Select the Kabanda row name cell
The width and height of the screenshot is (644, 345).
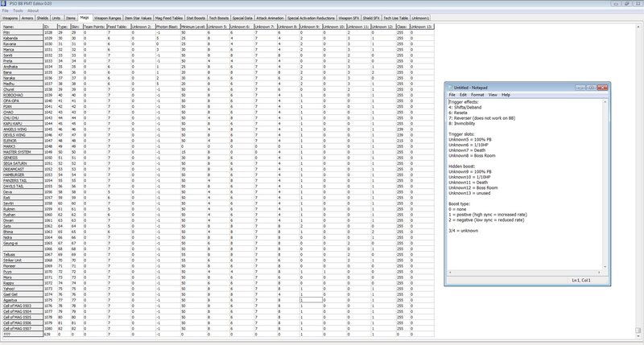tap(23, 38)
